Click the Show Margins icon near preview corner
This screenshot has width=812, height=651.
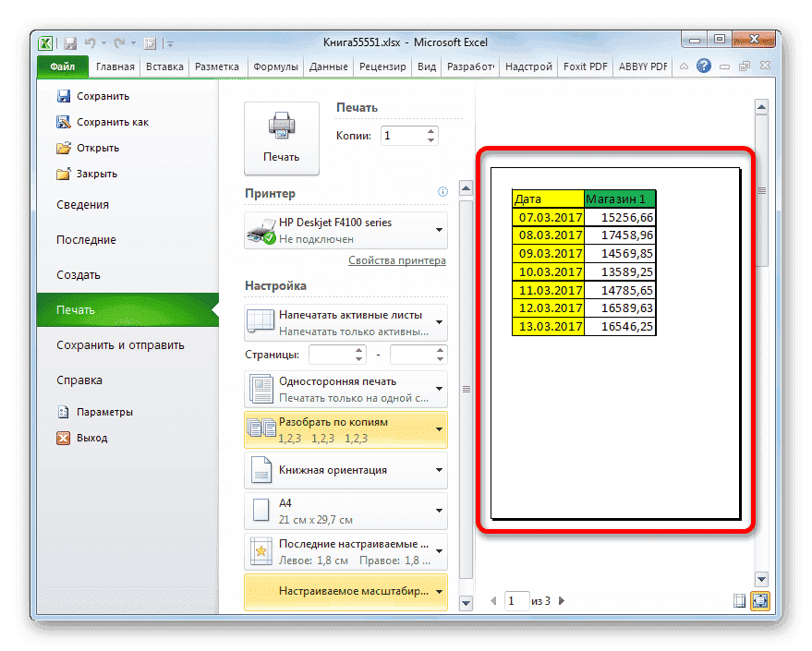click(x=739, y=600)
